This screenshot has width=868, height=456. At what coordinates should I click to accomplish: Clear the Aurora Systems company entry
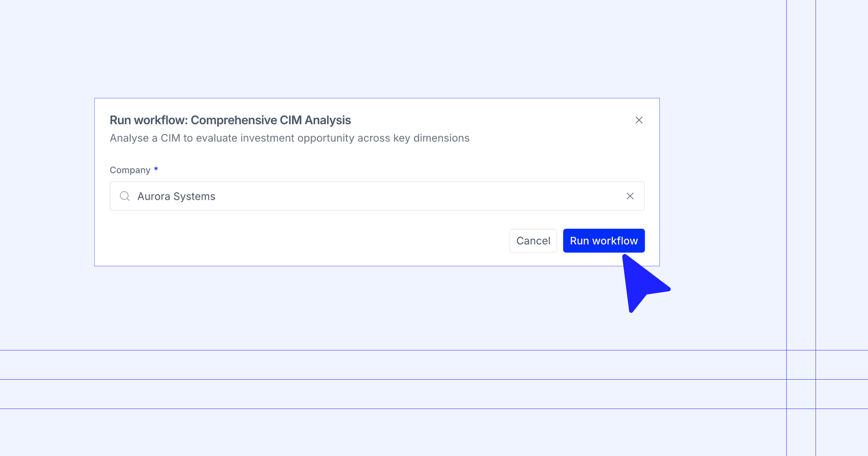(630, 196)
